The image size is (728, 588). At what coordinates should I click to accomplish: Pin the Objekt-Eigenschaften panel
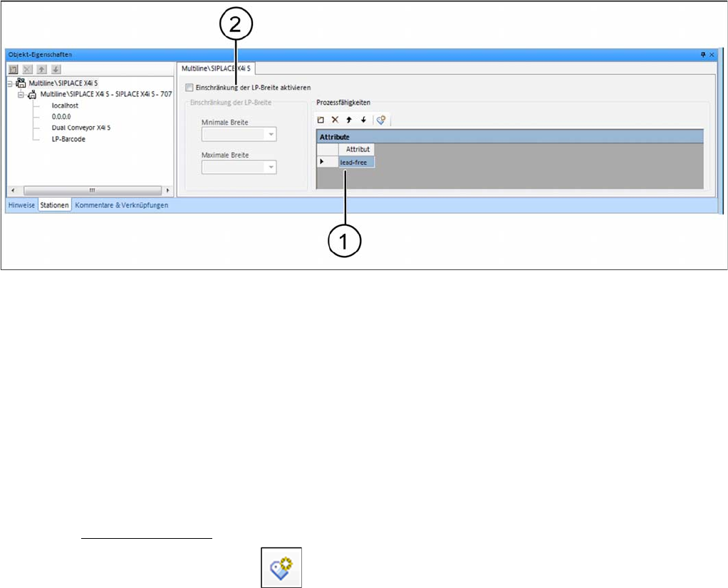pyautogui.click(x=703, y=55)
